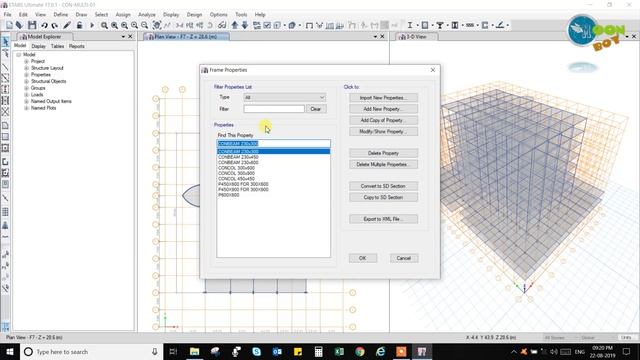Click the Filter text input field

point(274,109)
